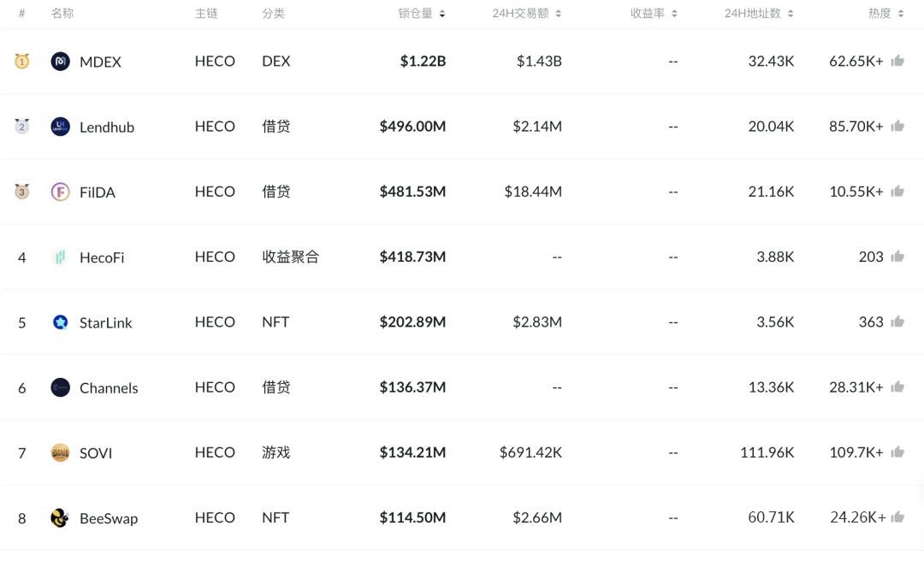The width and height of the screenshot is (924, 561).
Task: Like MDEX with its thumbs-up icon
Action: point(897,60)
